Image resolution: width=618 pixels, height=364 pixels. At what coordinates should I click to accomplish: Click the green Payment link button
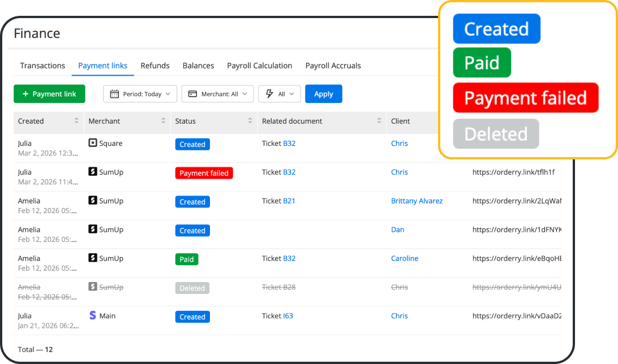(49, 94)
